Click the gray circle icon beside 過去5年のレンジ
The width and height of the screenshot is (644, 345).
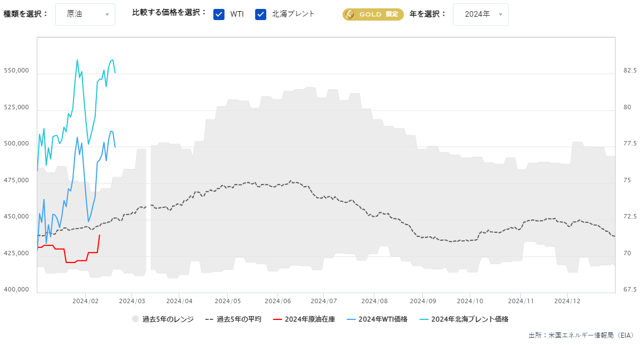point(135,319)
